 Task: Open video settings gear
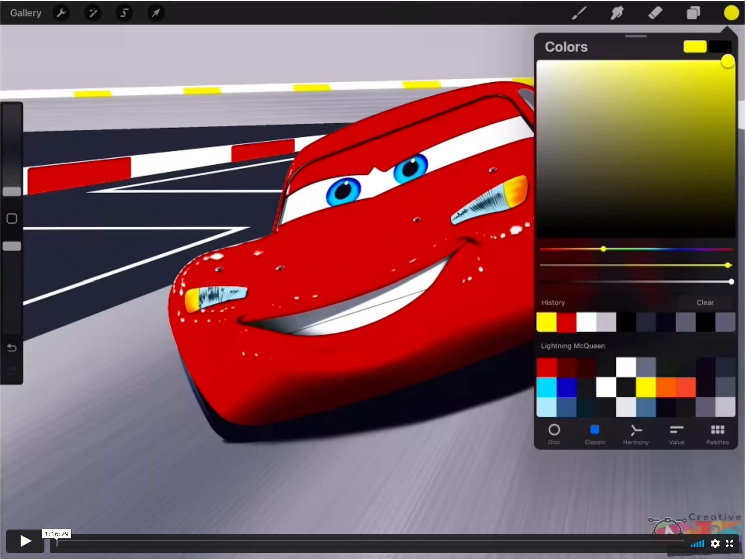point(715,543)
